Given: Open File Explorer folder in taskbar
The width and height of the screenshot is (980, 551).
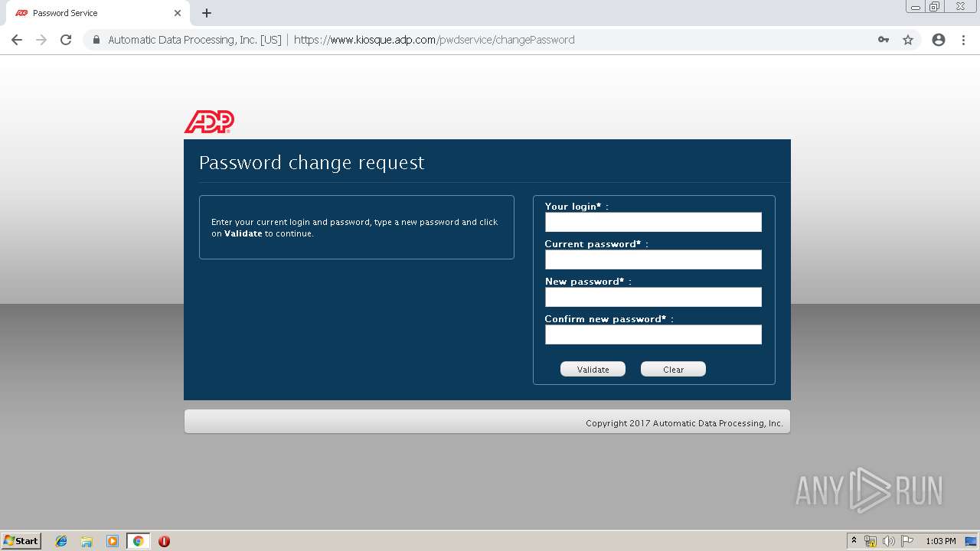Looking at the screenshot, I should (87, 541).
